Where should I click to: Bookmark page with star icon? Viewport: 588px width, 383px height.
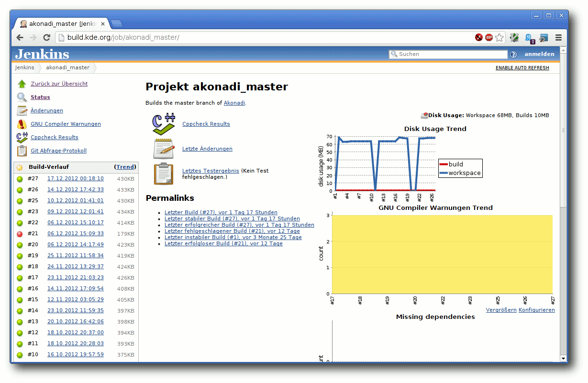(x=499, y=37)
